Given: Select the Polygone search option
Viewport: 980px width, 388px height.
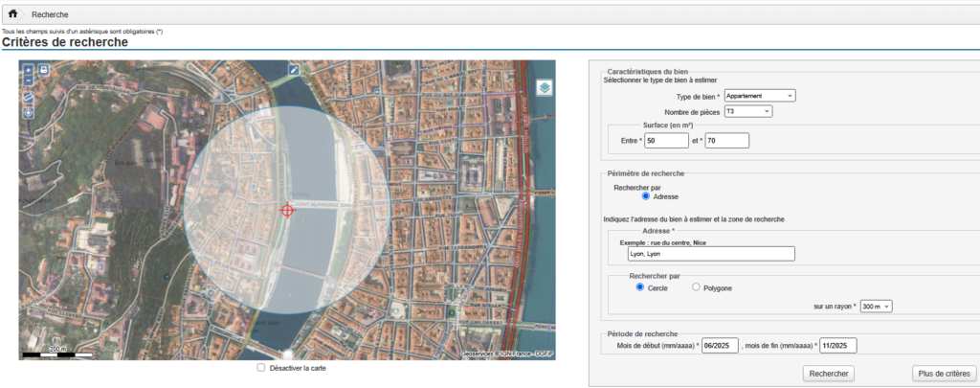Looking at the screenshot, I should click(x=695, y=287).
